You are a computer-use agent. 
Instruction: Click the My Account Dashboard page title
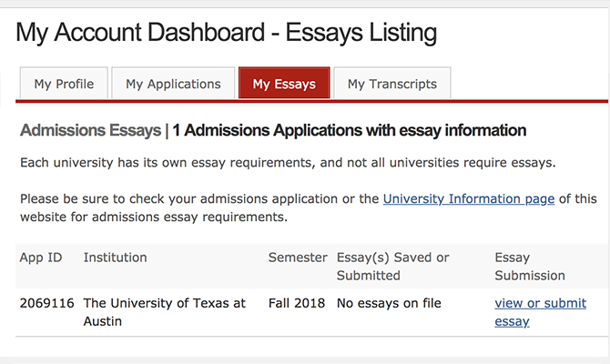[227, 34]
